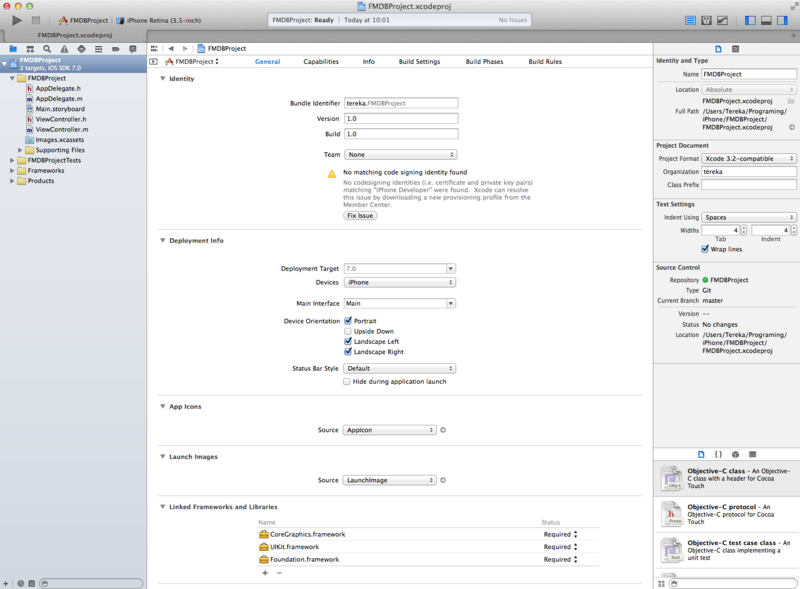Show the File Template library
Viewport: 800px width, 589px height.
tap(701, 454)
